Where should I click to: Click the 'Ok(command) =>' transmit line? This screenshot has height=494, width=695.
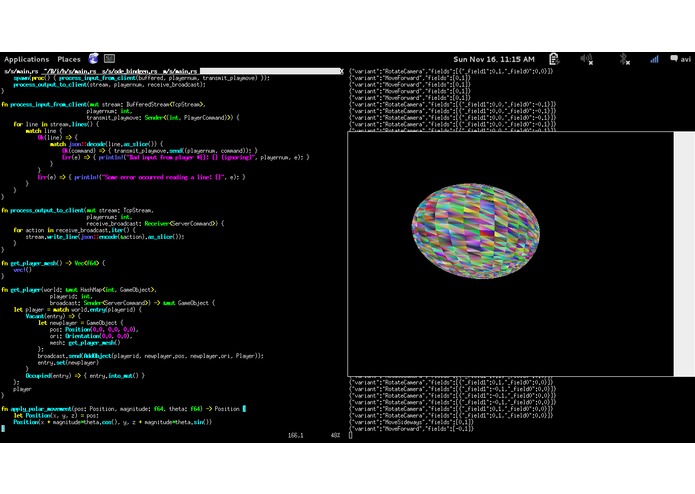(160, 151)
